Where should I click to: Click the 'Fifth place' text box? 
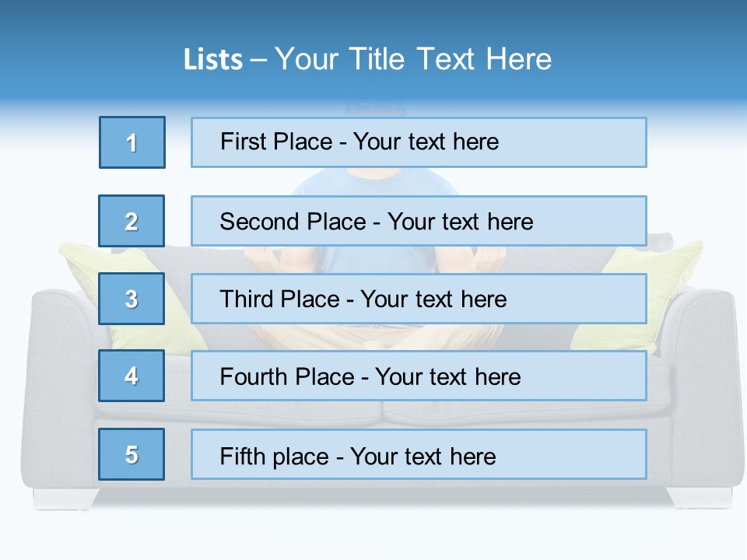pos(419,454)
